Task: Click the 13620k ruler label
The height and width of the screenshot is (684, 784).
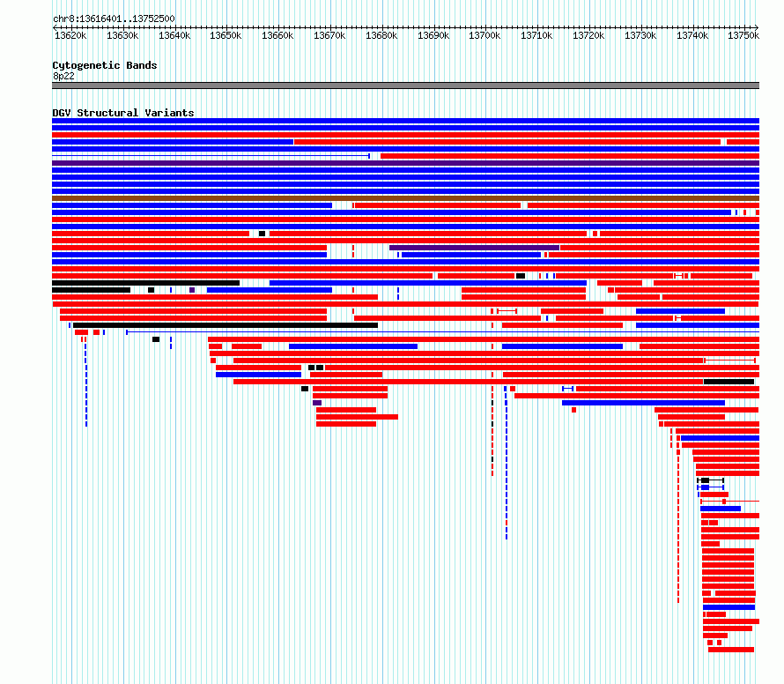Action: tap(70, 35)
